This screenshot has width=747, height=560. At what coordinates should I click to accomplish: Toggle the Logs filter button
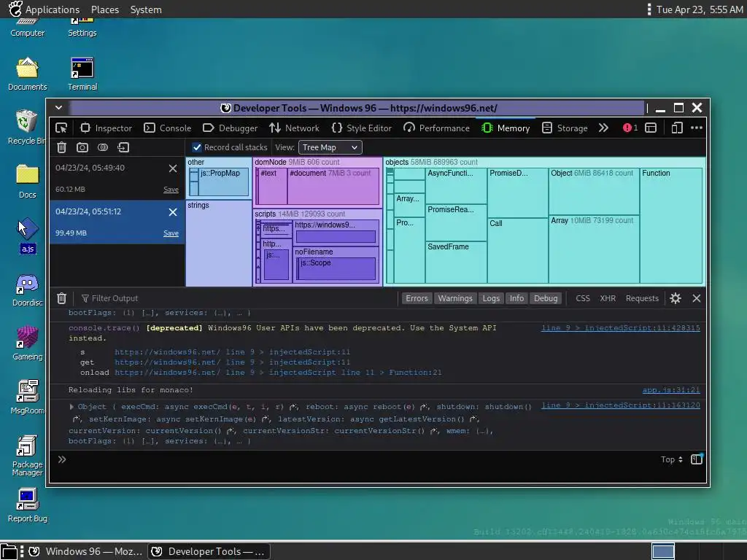[x=491, y=298]
